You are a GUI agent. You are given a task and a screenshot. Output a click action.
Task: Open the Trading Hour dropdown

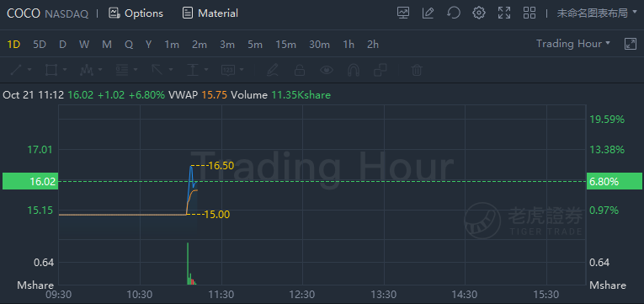[x=573, y=44]
